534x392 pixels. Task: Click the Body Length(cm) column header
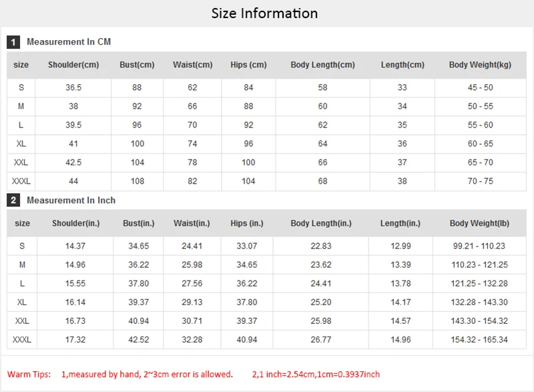pyautogui.click(x=322, y=65)
